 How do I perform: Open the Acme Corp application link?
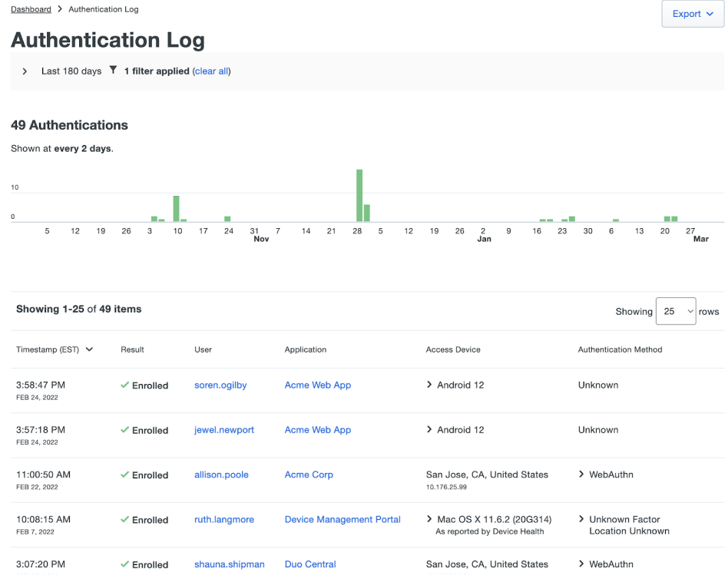coord(309,475)
